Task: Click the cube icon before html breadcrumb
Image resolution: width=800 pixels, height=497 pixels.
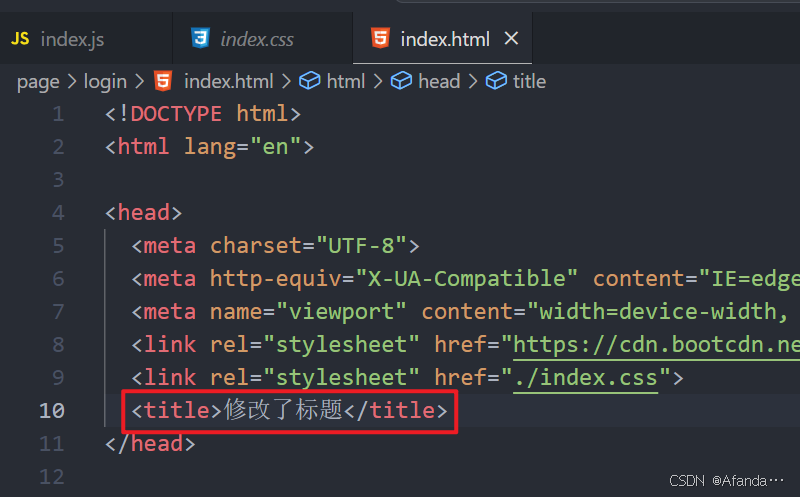Action: click(x=310, y=81)
